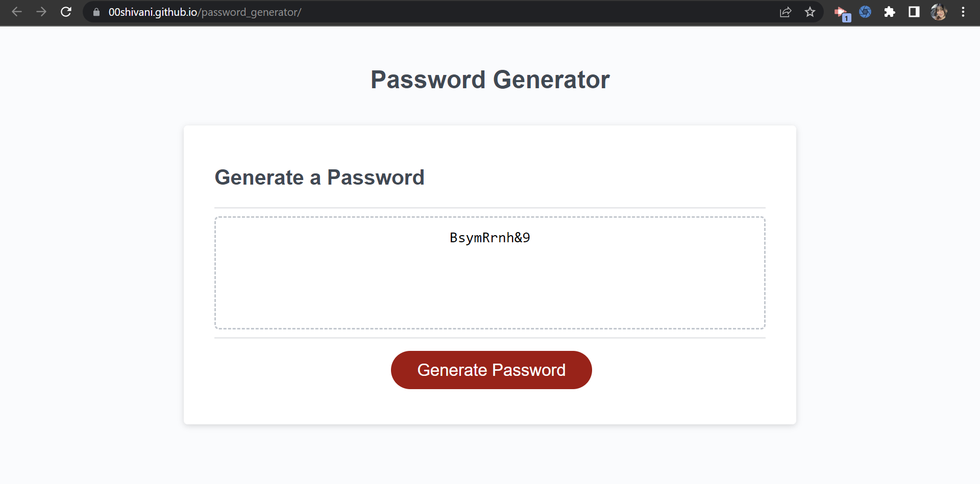Viewport: 980px width, 484px height.
Task: Bookmark this page using the star icon
Action: 810,12
